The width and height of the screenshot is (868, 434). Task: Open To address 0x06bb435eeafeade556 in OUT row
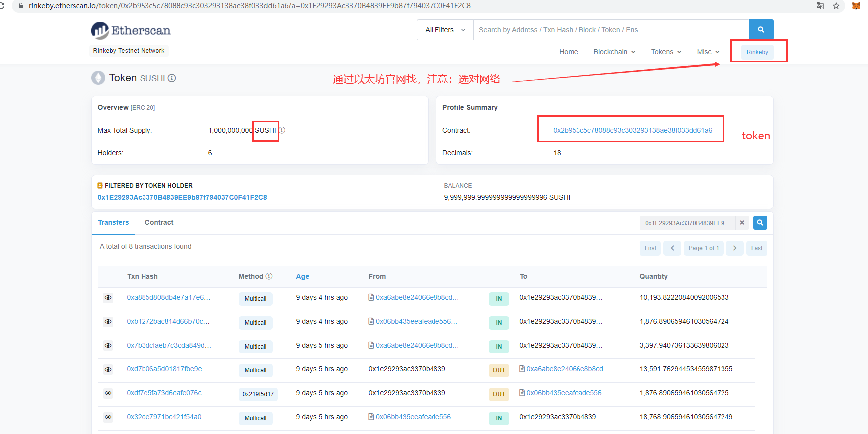tap(567, 393)
